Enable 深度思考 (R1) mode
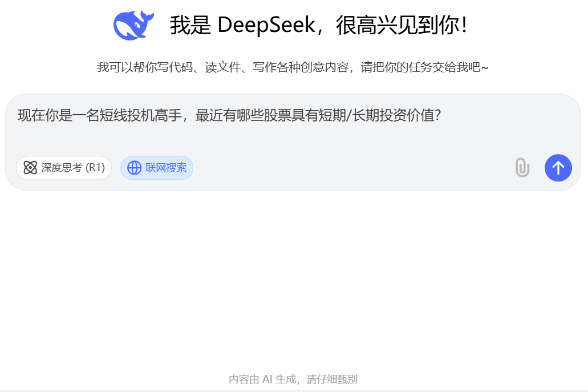 coord(64,168)
